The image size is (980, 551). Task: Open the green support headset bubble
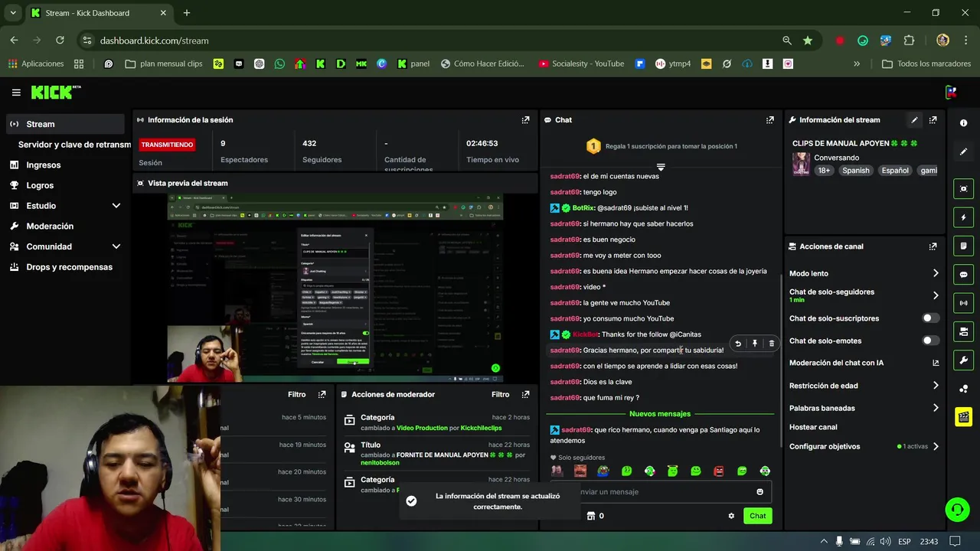pos(956,510)
